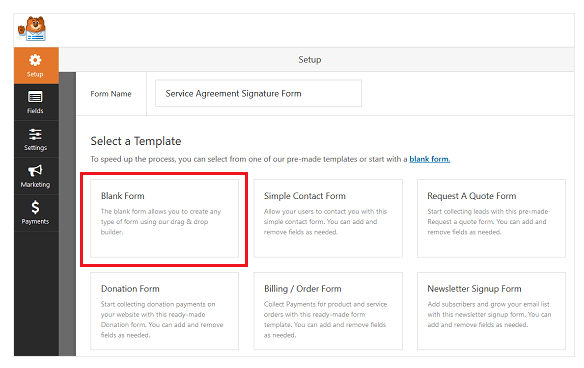This screenshot has width=584, height=368.
Task: Click the Select a Template heading
Action: (x=136, y=141)
